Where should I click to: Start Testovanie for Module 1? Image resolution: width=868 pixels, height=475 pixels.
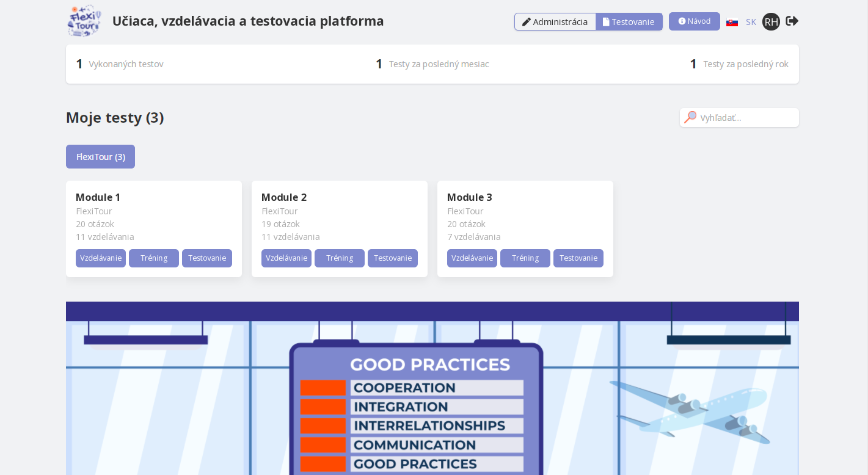207,258
